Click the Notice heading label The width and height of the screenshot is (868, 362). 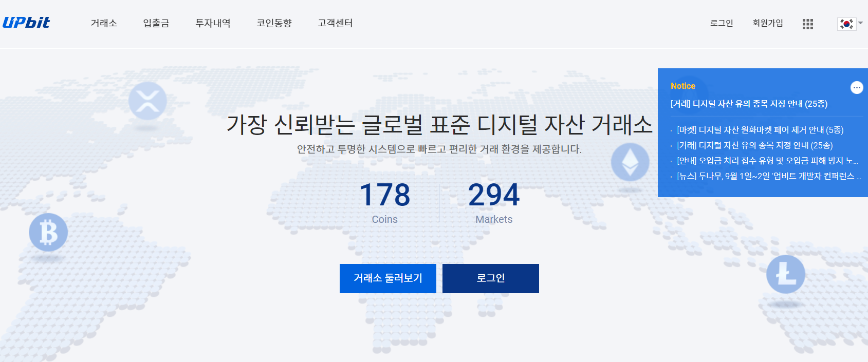click(x=683, y=86)
